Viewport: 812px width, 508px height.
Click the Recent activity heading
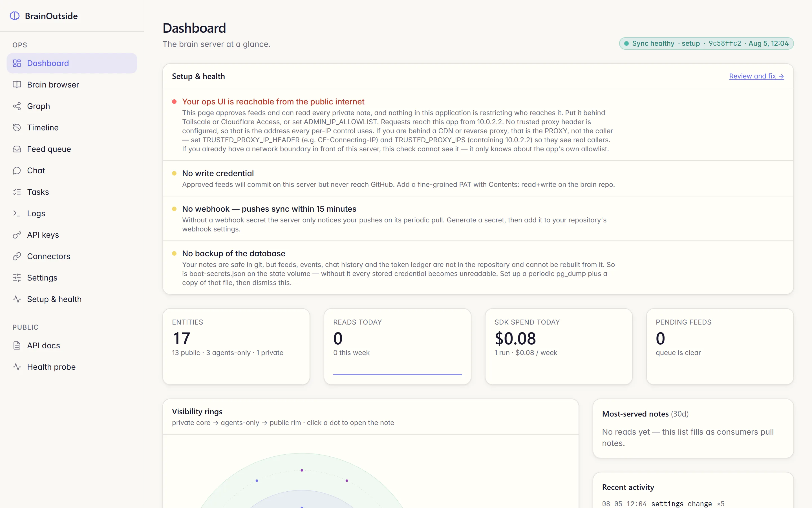pos(628,487)
